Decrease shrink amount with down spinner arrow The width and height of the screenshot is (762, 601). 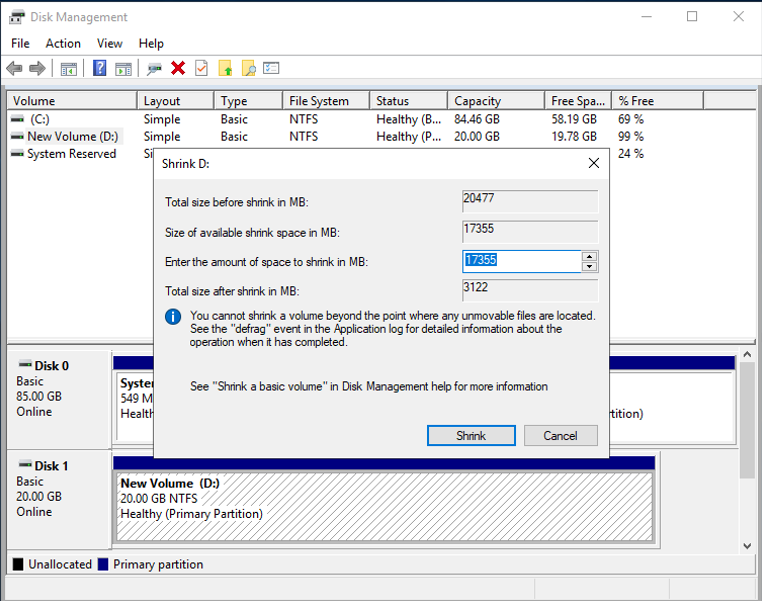[x=589, y=266]
